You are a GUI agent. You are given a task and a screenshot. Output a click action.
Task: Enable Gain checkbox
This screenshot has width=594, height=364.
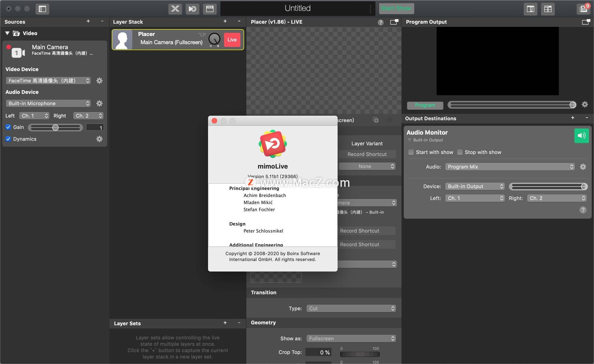(x=8, y=127)
